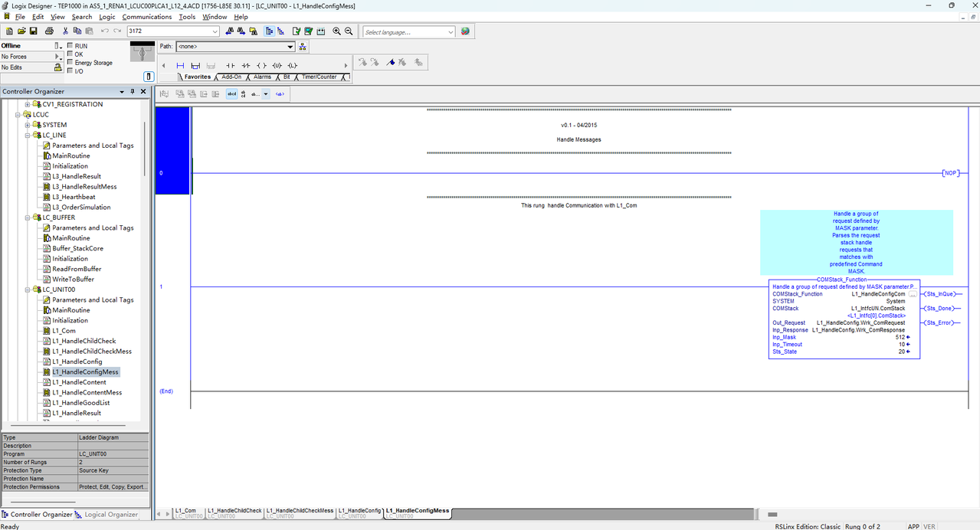The image size is (980, 530).
Task: Select L1_HandleContent routine in the tree
Action: click(x=79, y=382)
